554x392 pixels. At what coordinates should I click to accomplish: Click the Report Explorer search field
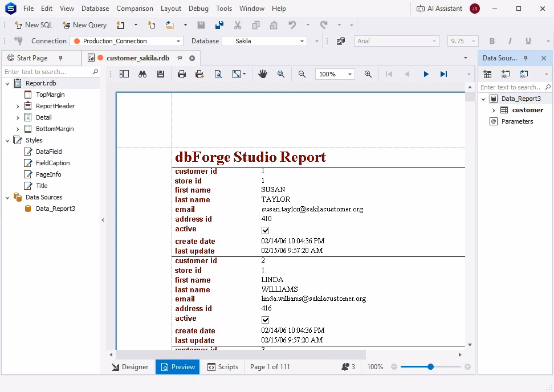pos(51,72)
